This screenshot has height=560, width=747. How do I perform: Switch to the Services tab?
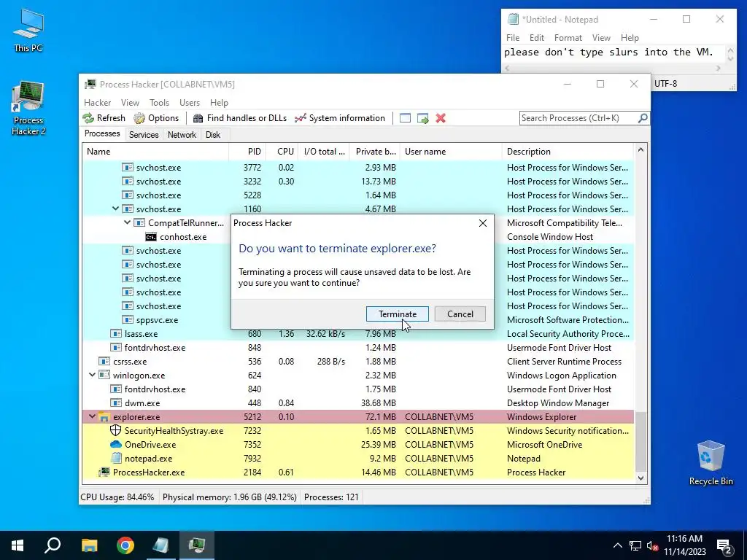tap(144, 135)
